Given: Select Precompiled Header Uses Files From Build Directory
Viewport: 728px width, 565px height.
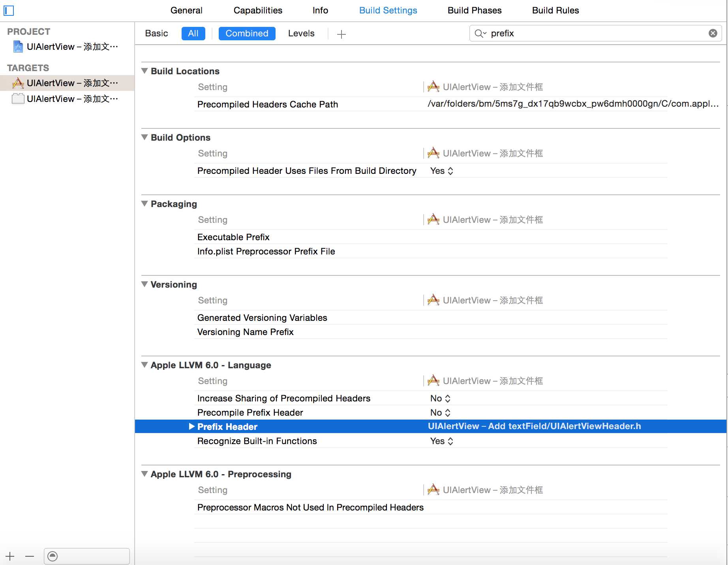Looking at the screenshot, I should coord(307,171).
